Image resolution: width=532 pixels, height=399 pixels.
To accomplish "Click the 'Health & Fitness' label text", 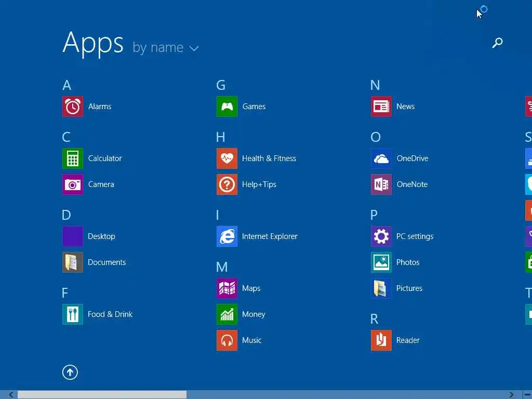I will [269, 158].
